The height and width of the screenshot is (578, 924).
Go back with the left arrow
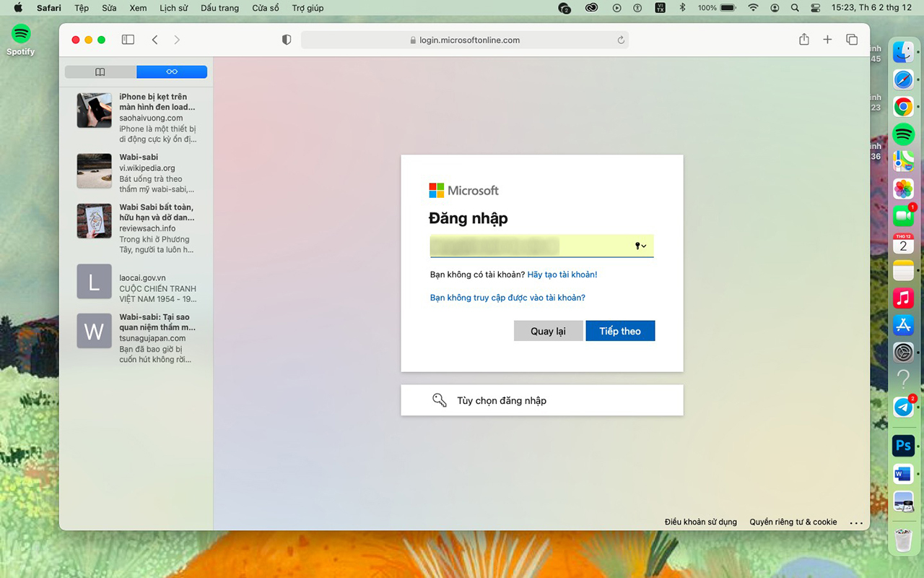coord(154,40)
